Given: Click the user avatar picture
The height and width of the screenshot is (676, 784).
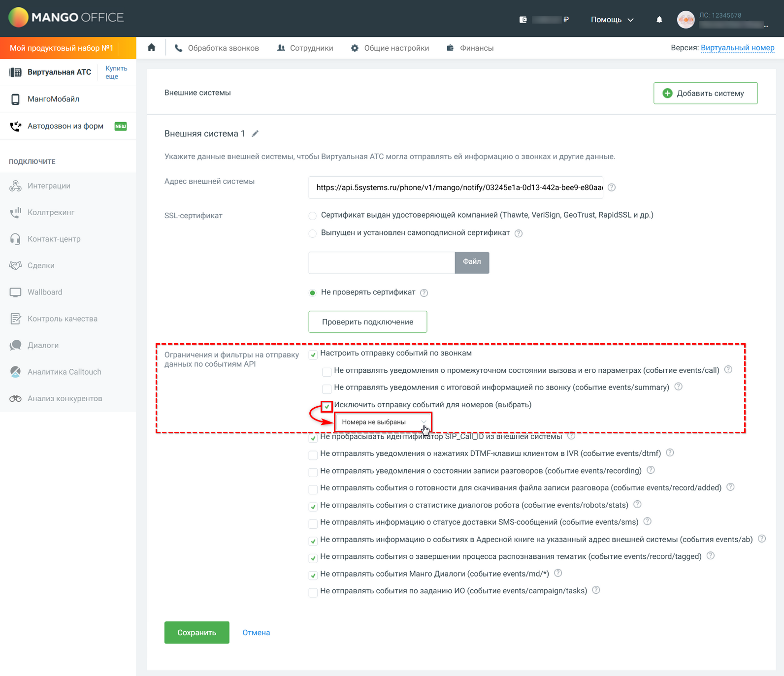Looking at the screenshot, I should coord(686,20).
